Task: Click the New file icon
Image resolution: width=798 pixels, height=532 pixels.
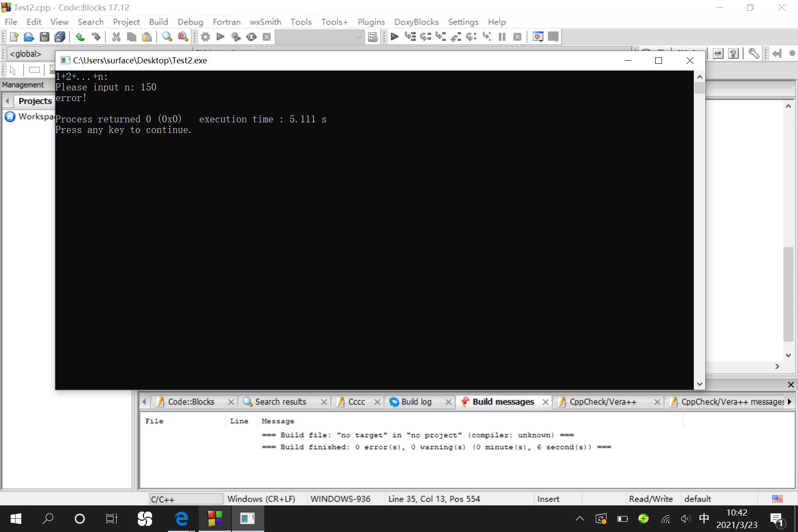Action: click(14, 37)
